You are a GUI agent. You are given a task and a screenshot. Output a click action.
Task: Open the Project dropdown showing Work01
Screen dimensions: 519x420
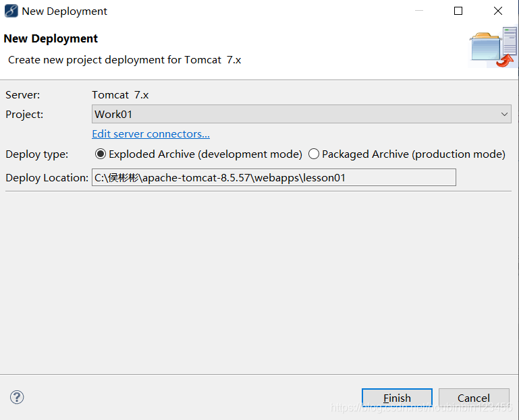pyautogui.click(x=302, y=114)
